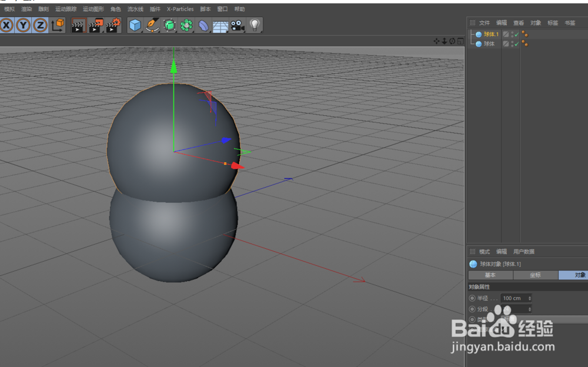This screenshot has width=588, height=367.
Task: Select 球体 in object tree
Action: (x=489, y=44)
